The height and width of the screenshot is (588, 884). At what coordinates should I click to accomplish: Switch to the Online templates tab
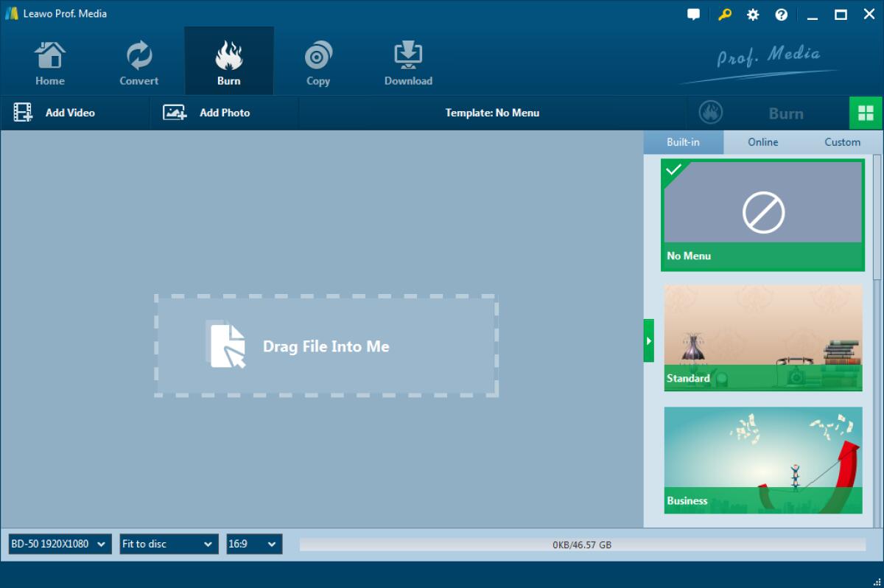tap(762, 141)
